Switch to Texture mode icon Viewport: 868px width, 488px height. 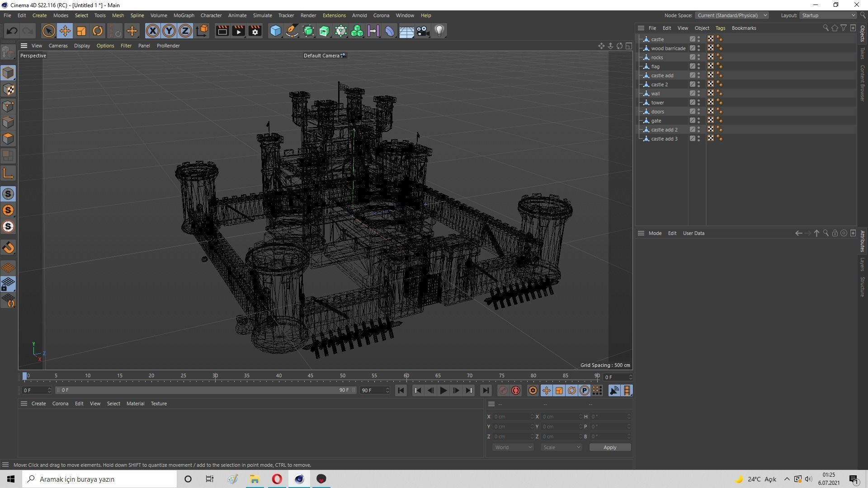(x=8, y=89)
